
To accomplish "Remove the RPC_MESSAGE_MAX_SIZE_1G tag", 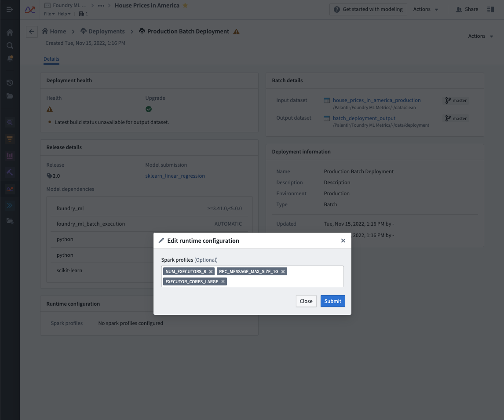I will pyautogui.click(x=283, y=271).
